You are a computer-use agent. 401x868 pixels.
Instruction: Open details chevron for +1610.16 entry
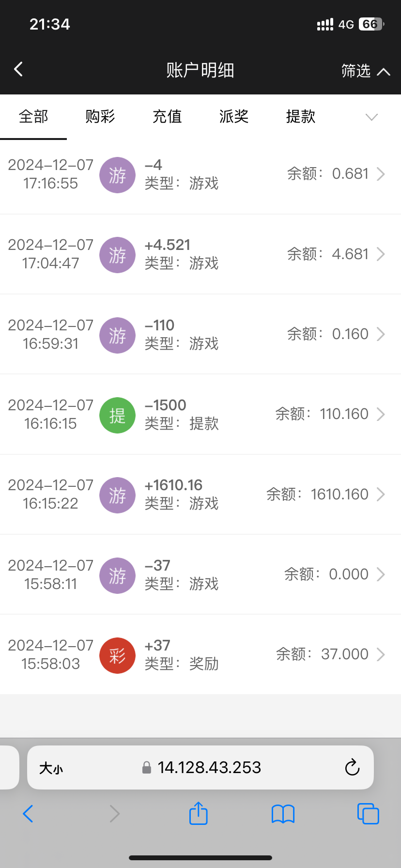point(381,494)
